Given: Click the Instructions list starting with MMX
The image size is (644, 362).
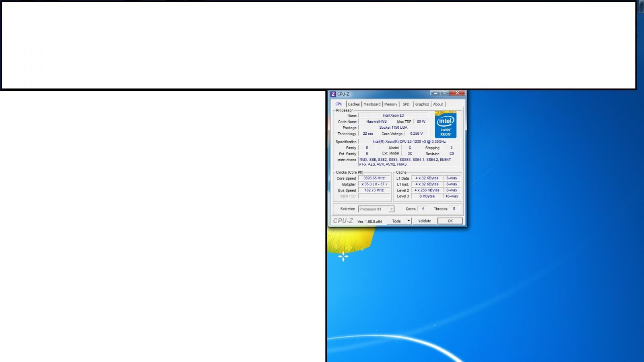Looking at the screenshot, I should coord(409,162).
